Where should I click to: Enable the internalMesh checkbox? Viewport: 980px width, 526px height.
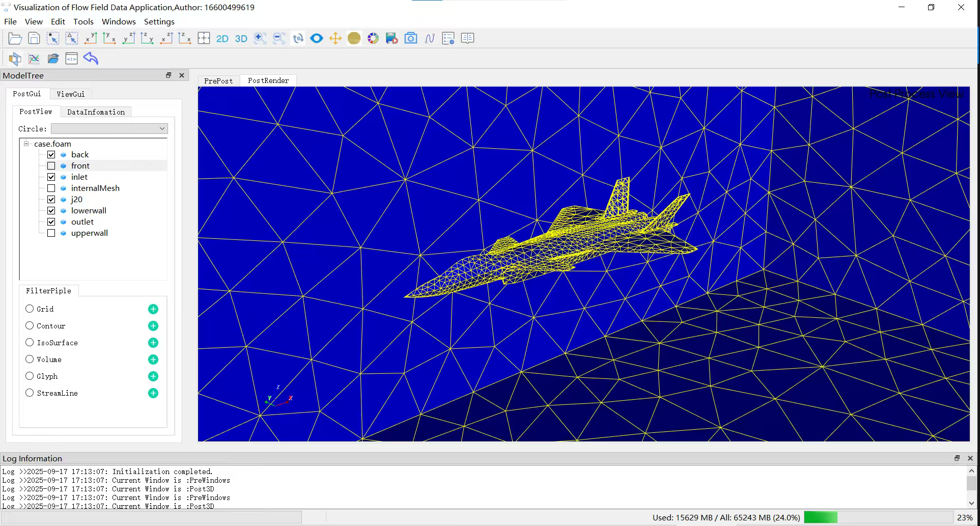pos(51,188)
